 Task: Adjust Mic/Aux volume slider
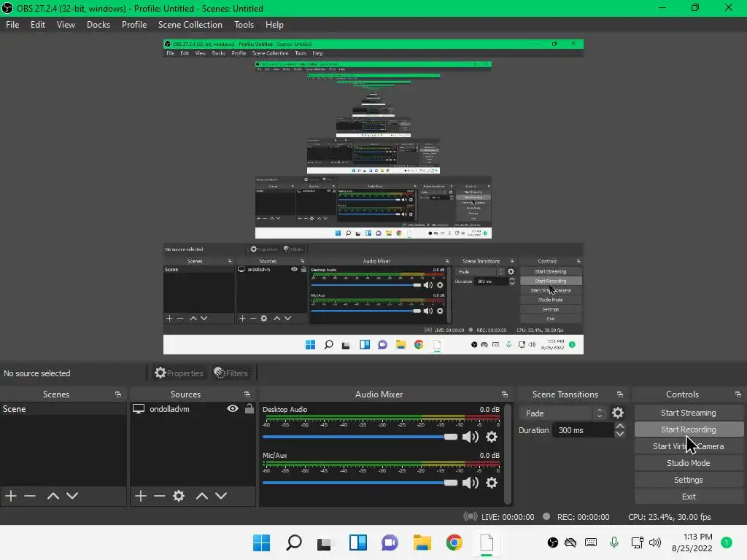click(x=360, y=483)
